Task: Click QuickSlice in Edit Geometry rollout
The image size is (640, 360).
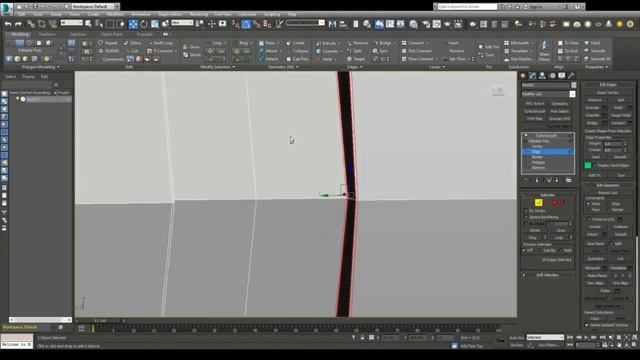Action: (x=595, y=259)
